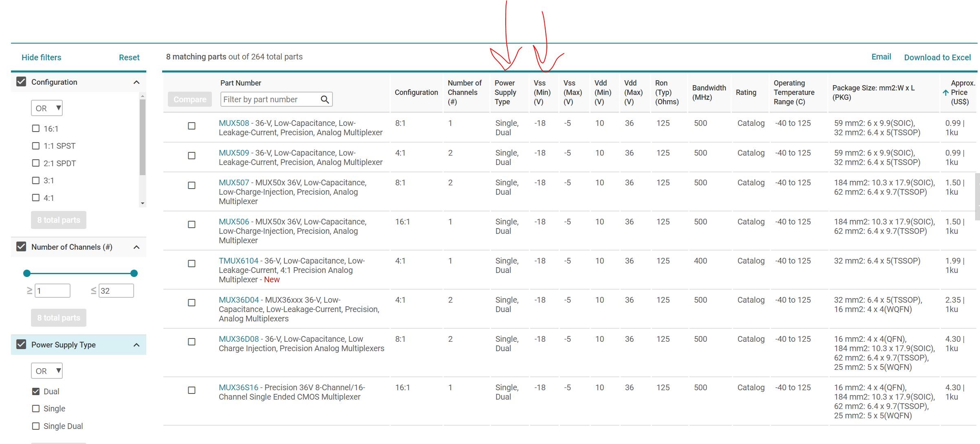The height and width of the screenshot is (444, 980).
Task: Open the MUX36D04 part link
Action: pyautogui.click(x=239, y=300)
